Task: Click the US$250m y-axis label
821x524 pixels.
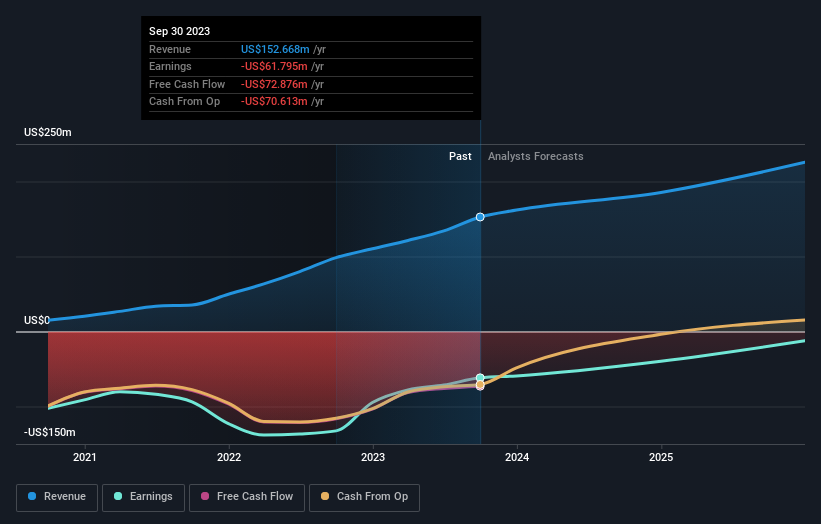Action: 48,132
